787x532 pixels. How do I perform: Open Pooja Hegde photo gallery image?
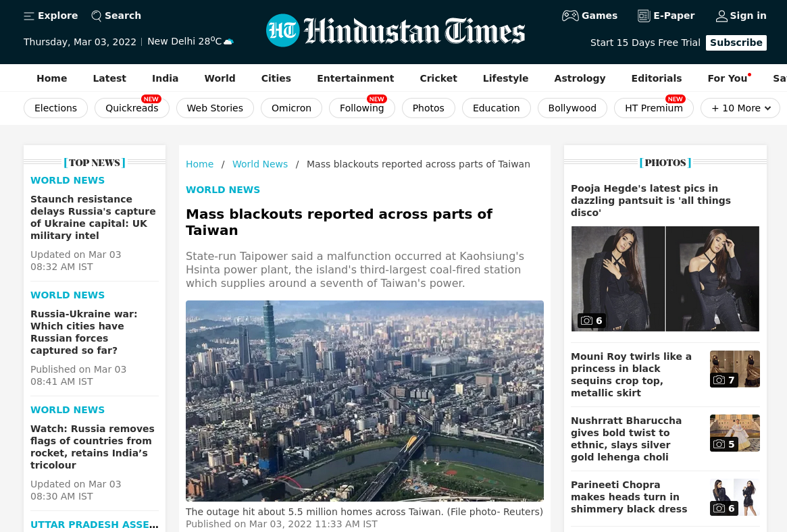click(x=665, y=279)
